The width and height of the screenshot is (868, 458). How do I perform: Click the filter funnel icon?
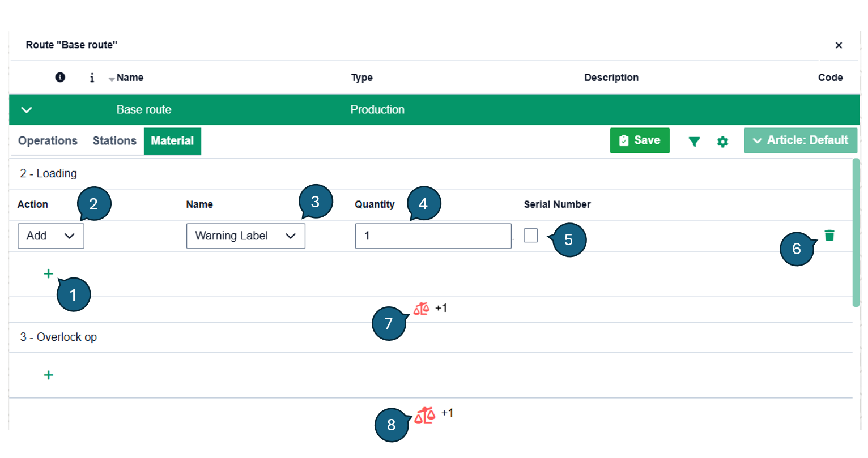pyautogui.click(x=694, y=142)
